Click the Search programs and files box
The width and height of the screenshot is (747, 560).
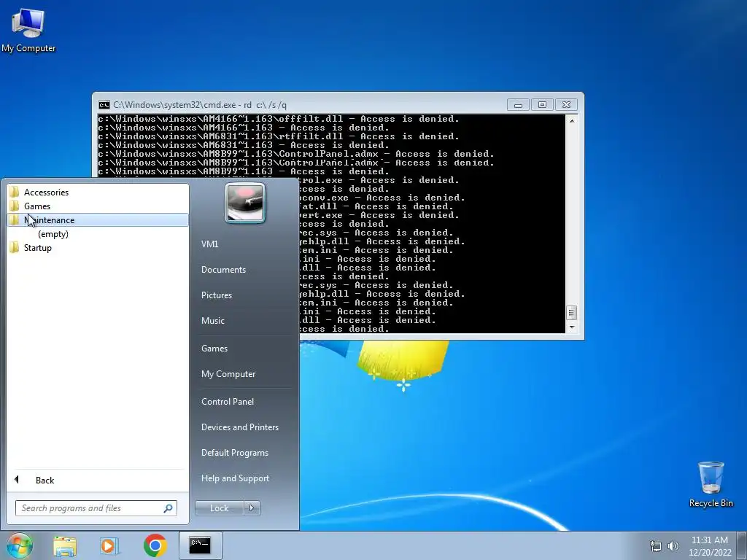[x=96, y=508]
